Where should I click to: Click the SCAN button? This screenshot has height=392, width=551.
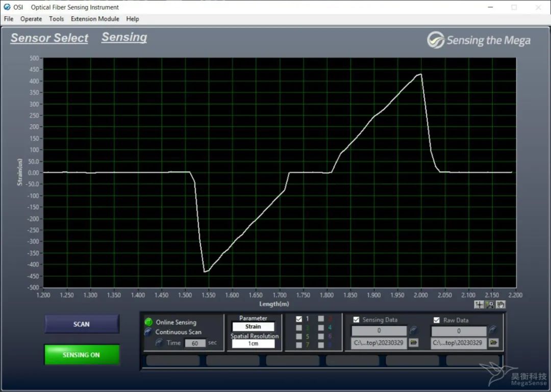(82, 324)
